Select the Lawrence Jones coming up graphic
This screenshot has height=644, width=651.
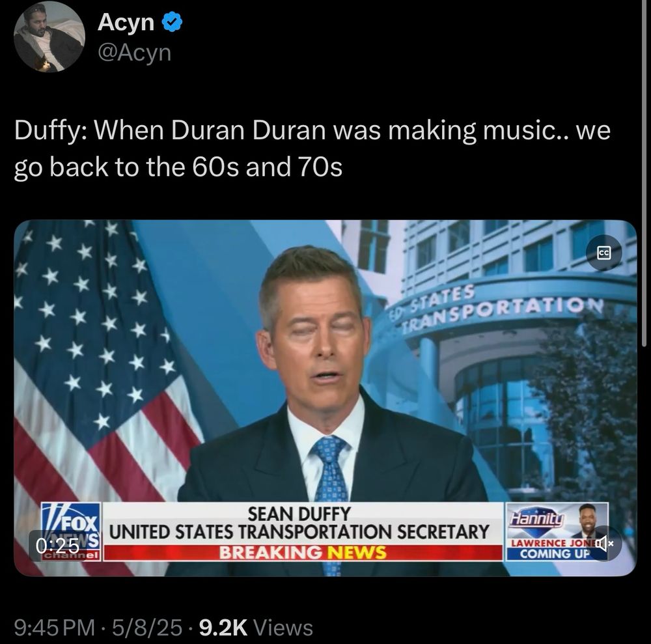tap(557, 532)
